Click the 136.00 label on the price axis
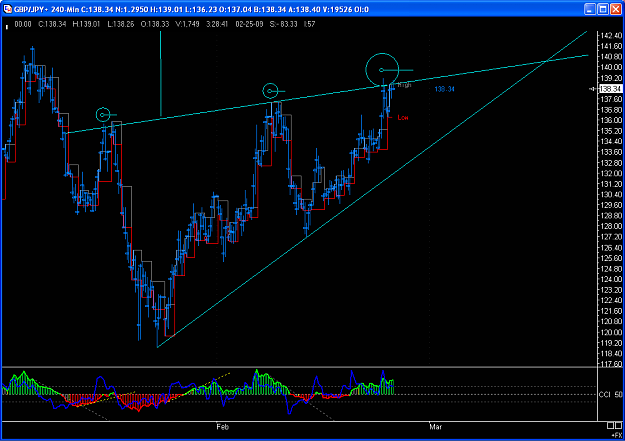The width and height of the screenshot is (625, 441). (x=611, y=120)
